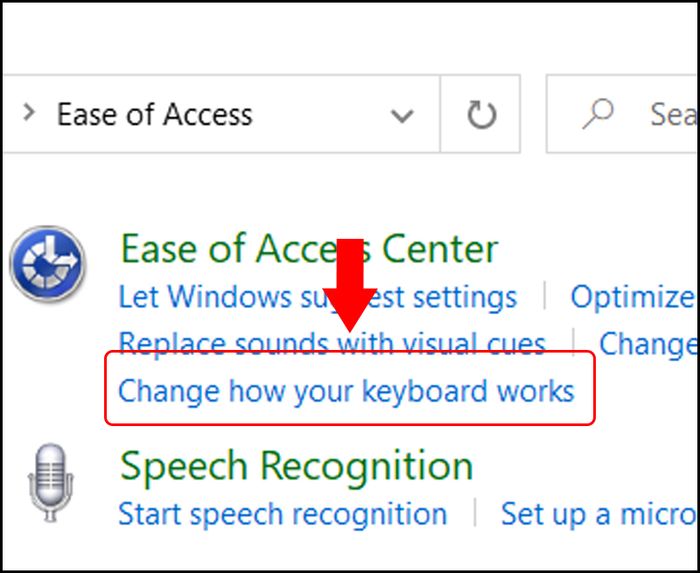700x573 pixels.
Task: Click the breadcrumb arrow before Ease of Access
Action: click(x=29, y=112)
